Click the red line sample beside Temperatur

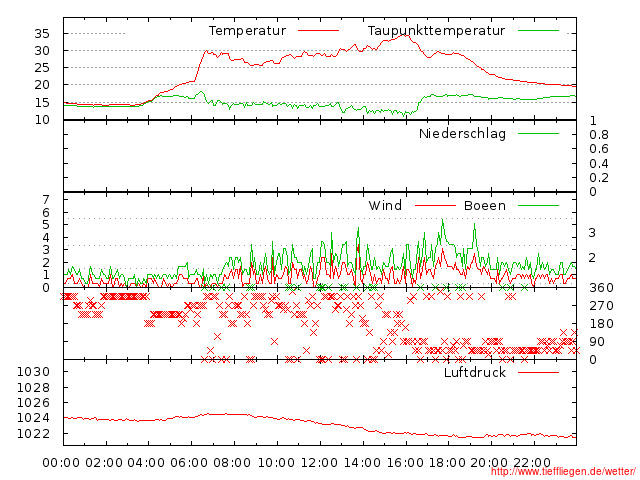(318, 31)
